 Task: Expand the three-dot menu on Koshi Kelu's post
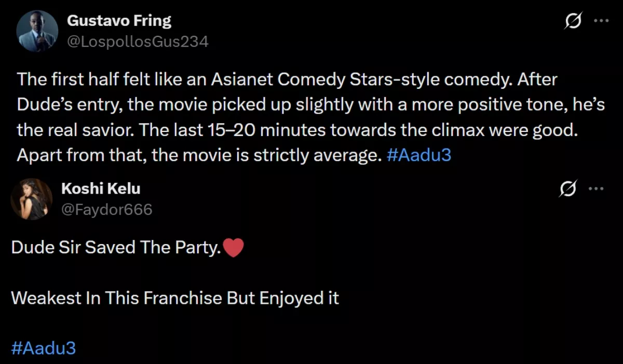pyautogui.click(x=596, y=188)
